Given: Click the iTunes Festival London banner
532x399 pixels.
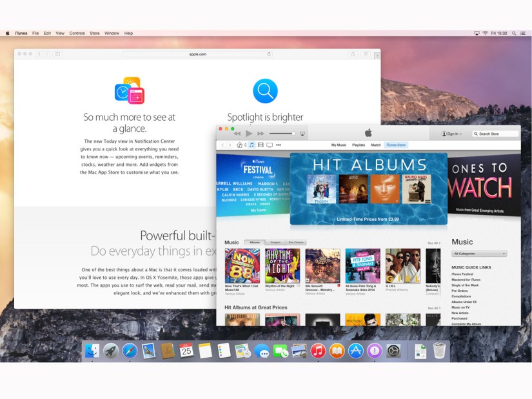Looking at the screenshot, I should click(253, 185).
